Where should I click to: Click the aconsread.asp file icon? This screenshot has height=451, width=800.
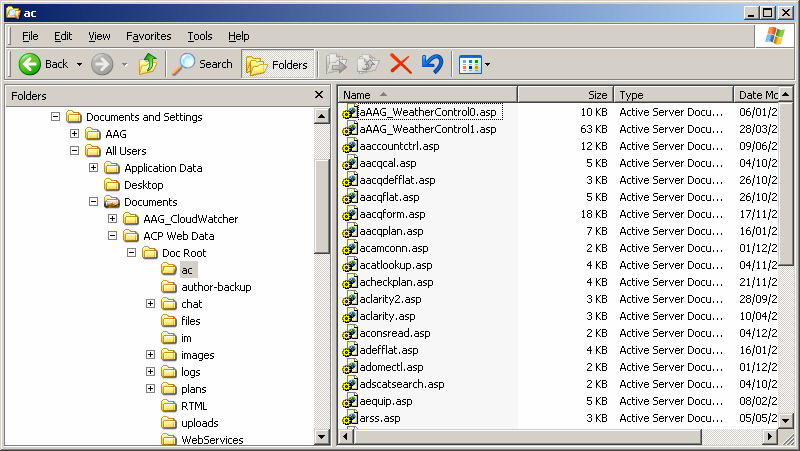349,333
